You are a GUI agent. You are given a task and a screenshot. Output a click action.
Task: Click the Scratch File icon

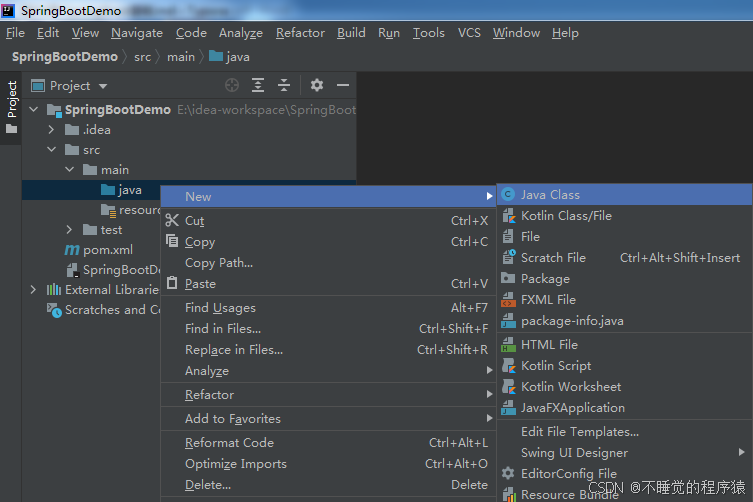(x=509, y=257)
